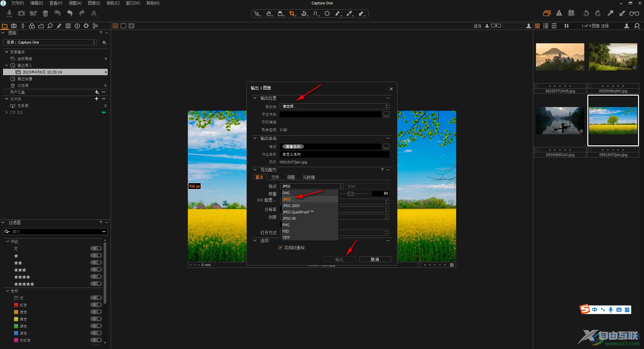Open the Details magnifier tool tab
Screen dimensions: 644x349
point(50,26)
